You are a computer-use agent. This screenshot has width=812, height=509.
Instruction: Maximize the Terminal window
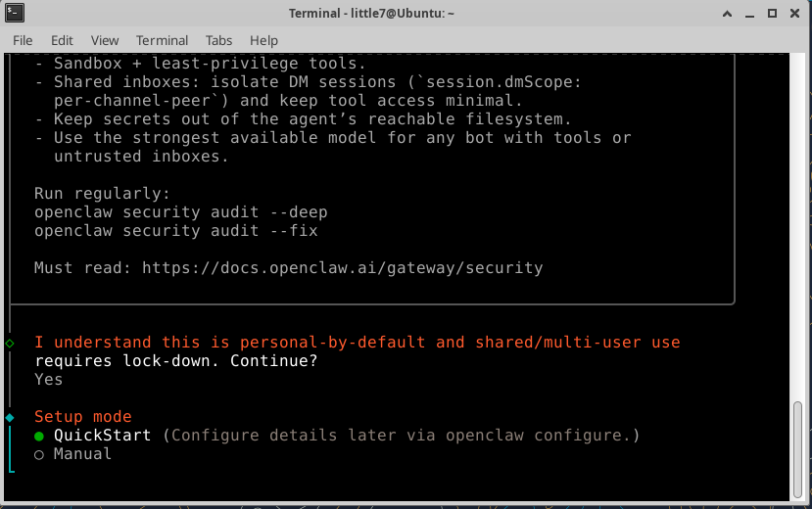click(x=773, y=14)
